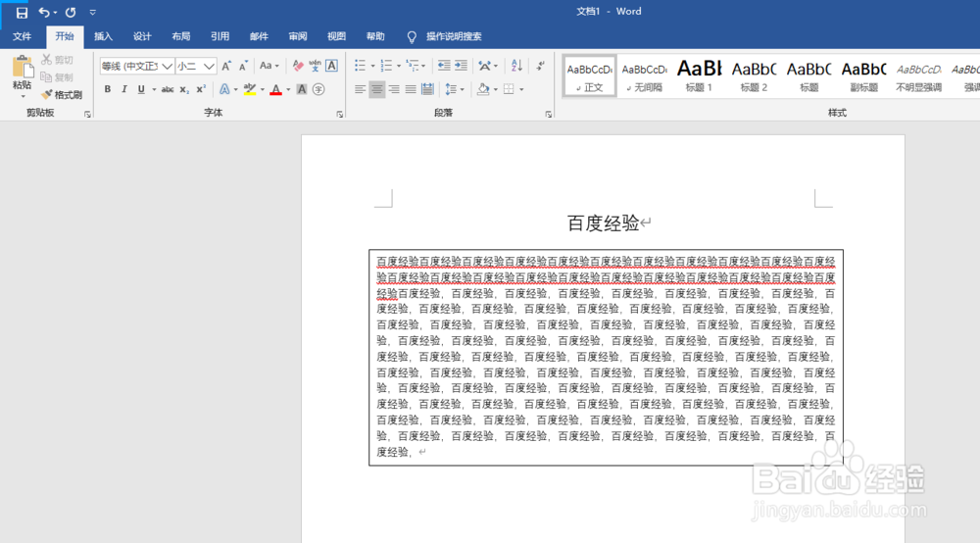This screenshot has width=980, height=543.
Task: Click the enclosed character icon
Action: click(318, 89)
